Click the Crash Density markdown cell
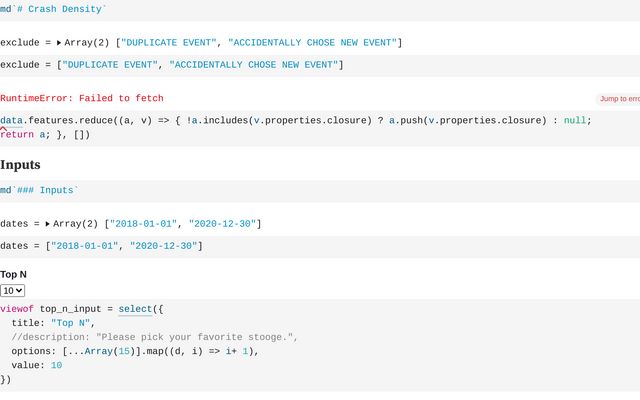This screenshot has width=640, height=400. pos(70,9)
